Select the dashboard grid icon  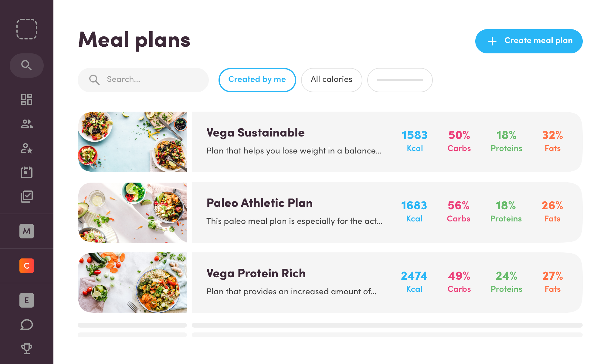coord(27,99)
